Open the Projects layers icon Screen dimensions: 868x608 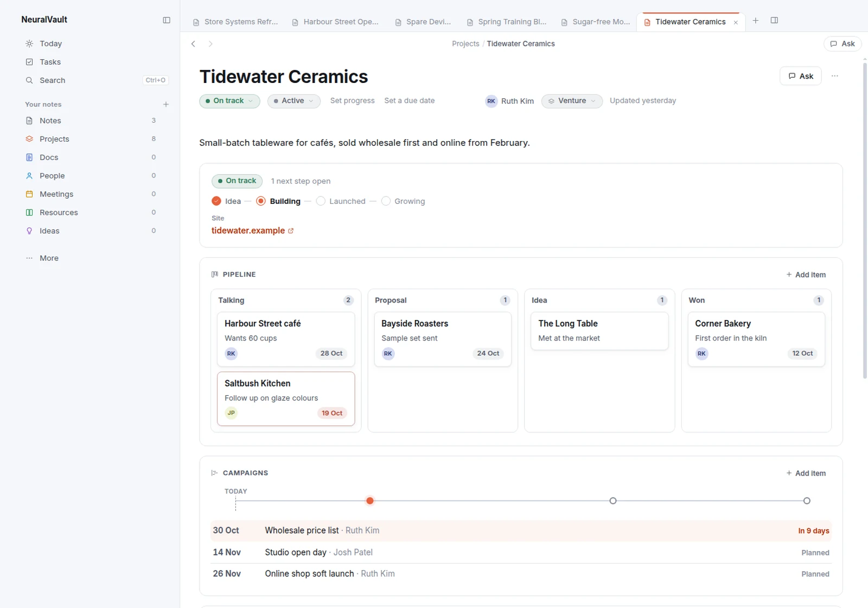(29, 139)
